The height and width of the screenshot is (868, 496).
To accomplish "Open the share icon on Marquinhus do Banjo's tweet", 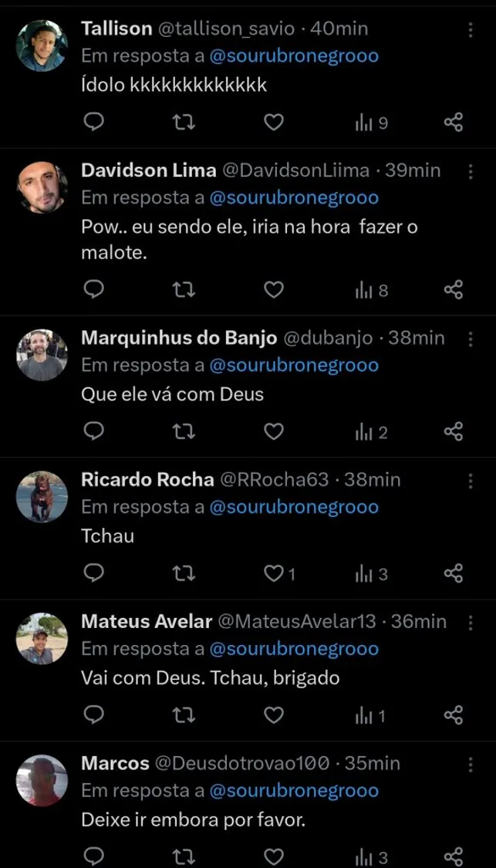I will 453,432.
